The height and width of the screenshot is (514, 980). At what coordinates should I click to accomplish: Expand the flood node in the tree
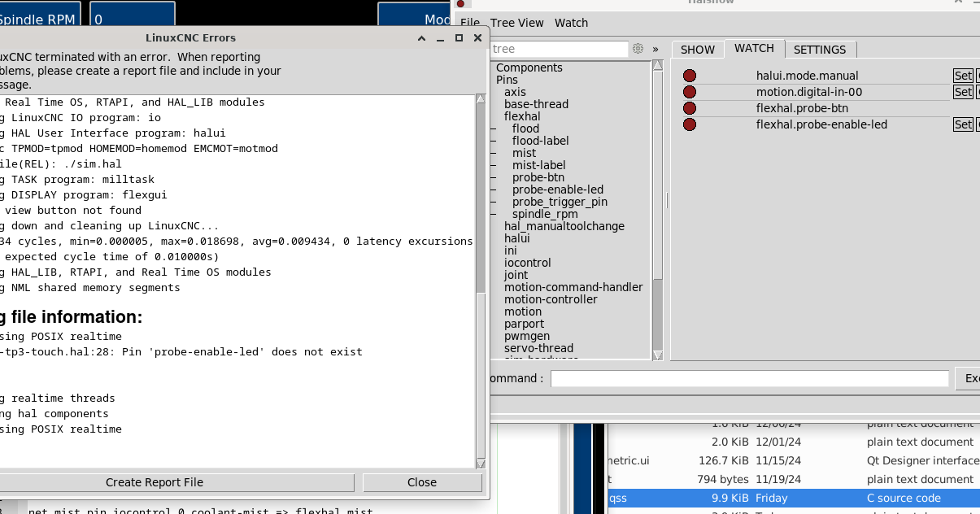click(x=494, y=128)
